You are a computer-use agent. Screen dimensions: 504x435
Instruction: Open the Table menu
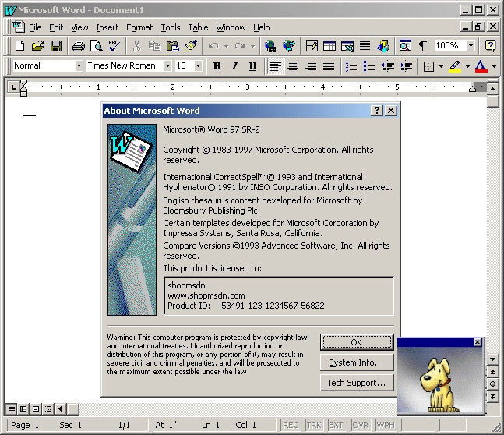(x=198, y=27)
